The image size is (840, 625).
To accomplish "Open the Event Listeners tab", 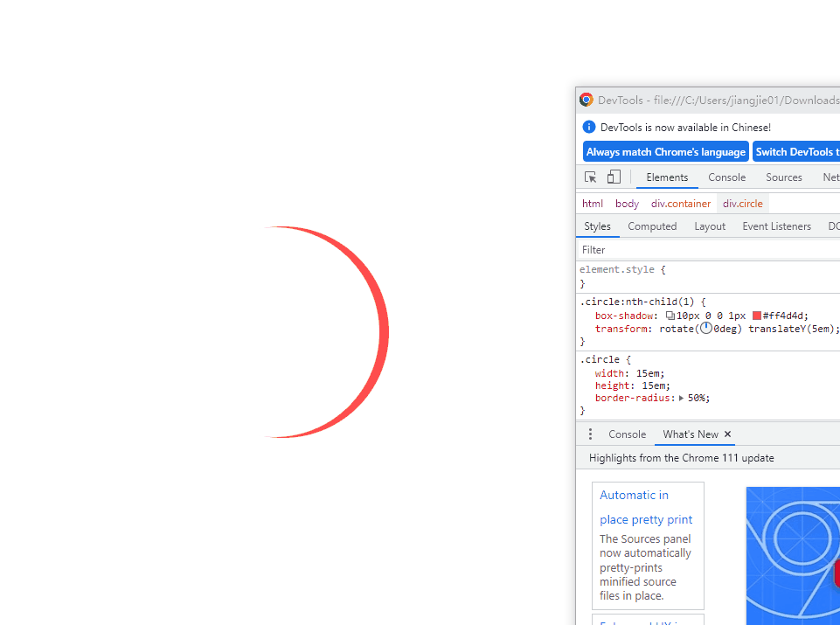I will point(776,226).
